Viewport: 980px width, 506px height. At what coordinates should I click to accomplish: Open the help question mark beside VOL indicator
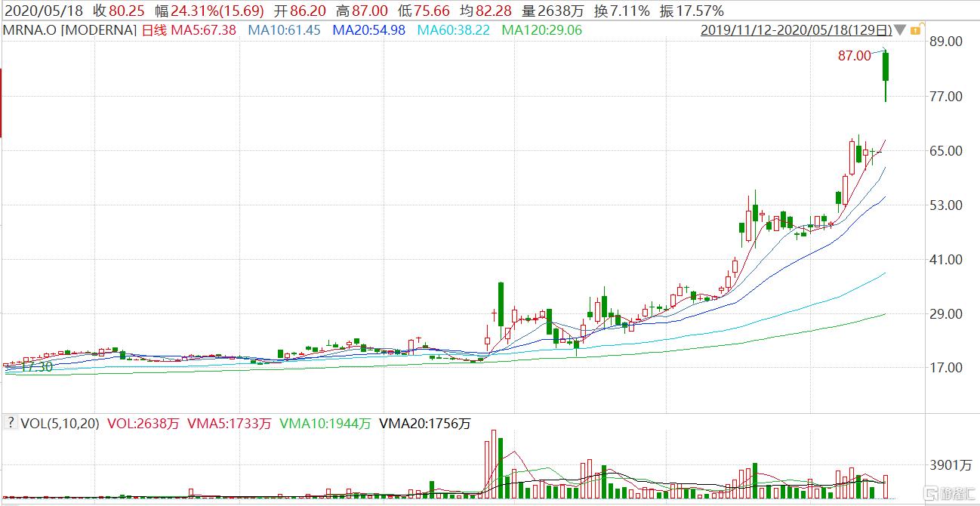pyautogui.click(x=11, y=424)
